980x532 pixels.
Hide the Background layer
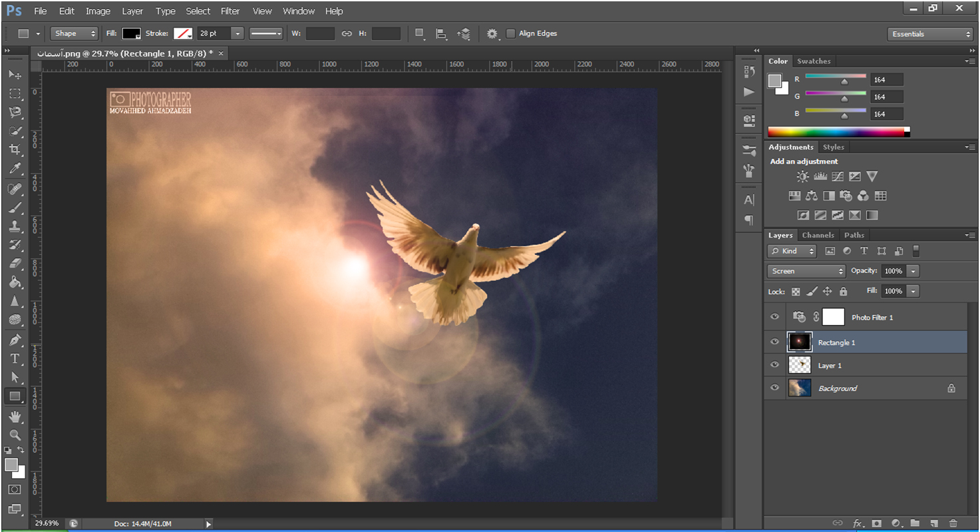point(774,388)
